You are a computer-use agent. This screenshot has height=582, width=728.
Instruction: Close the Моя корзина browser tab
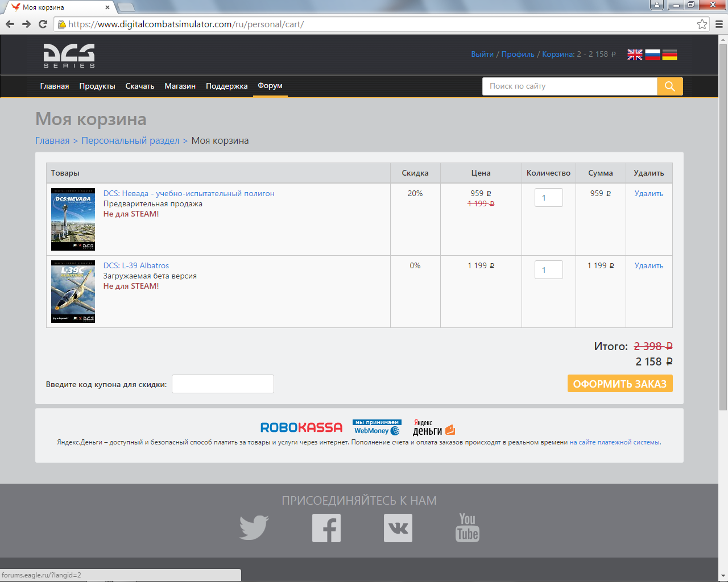pyautogui.click(x=107, y=7)
